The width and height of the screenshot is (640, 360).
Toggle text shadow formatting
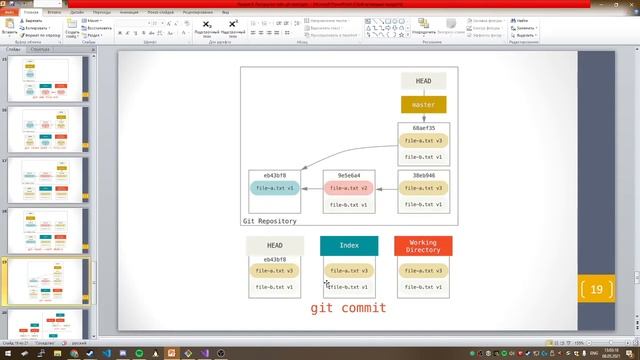[x=144, y=33]
